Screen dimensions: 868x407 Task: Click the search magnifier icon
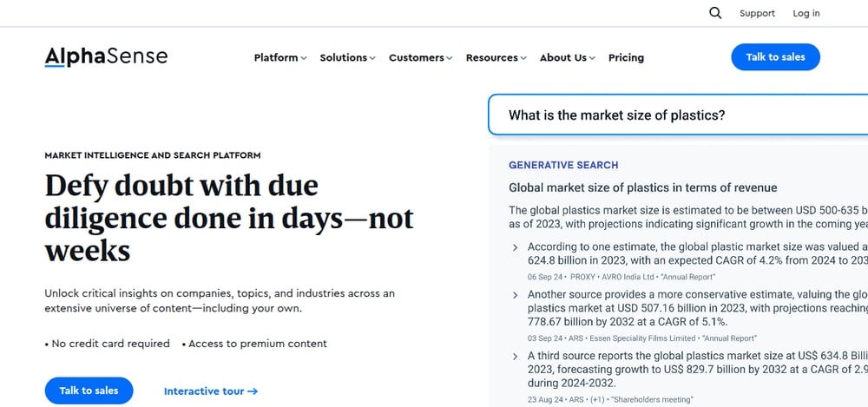click(715, 13)
